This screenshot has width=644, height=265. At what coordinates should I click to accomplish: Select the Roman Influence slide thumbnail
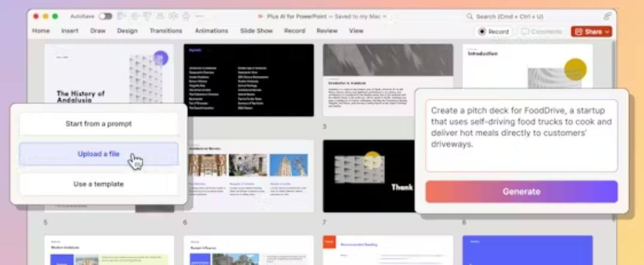click(249, 250)
